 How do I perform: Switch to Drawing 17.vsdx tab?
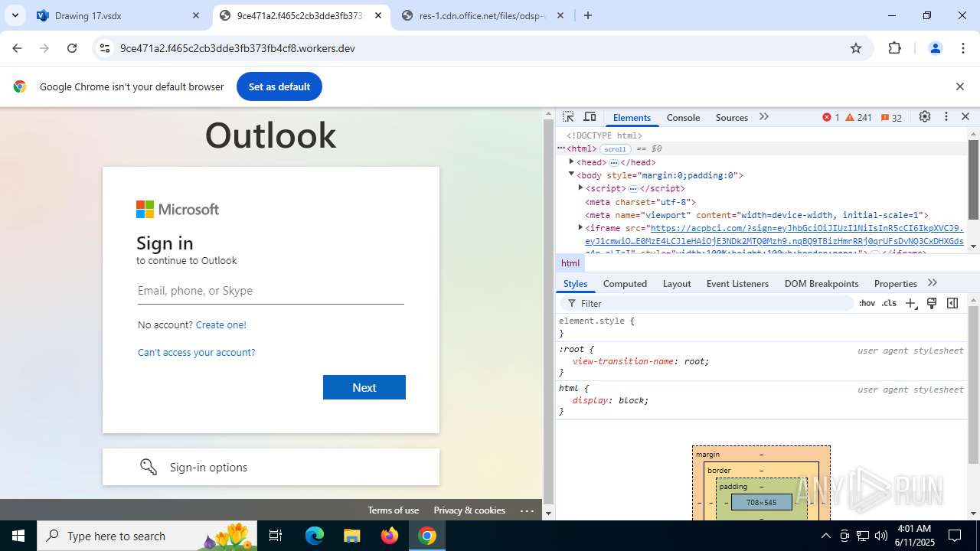[x=119, y=15]
